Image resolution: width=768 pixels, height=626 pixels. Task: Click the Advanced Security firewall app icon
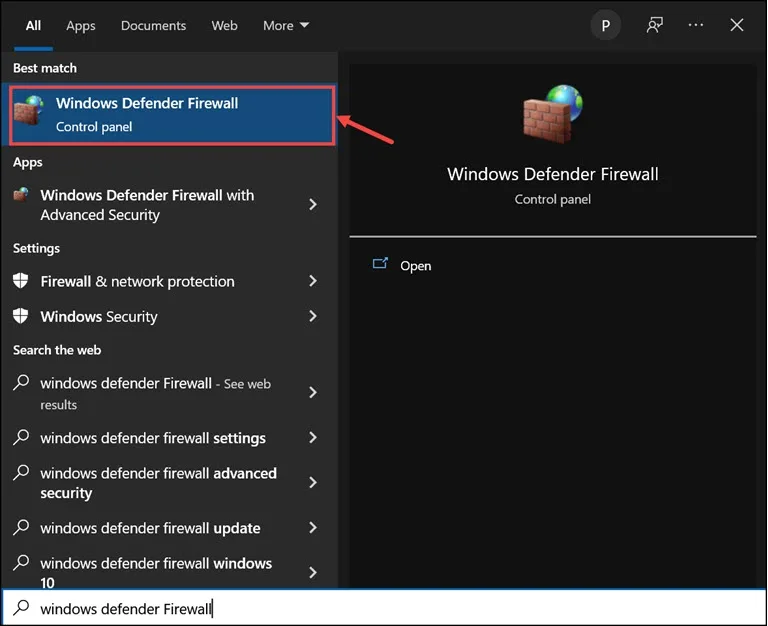coord(21,194)
